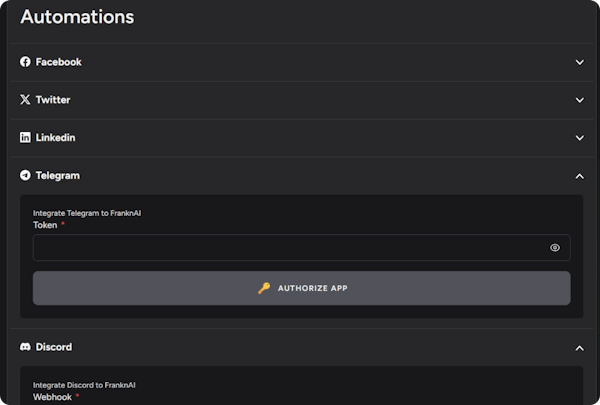This screenshot has width=600, height=405.
Task: Click the LinkedIn logo icon
Action: (26, 137)
